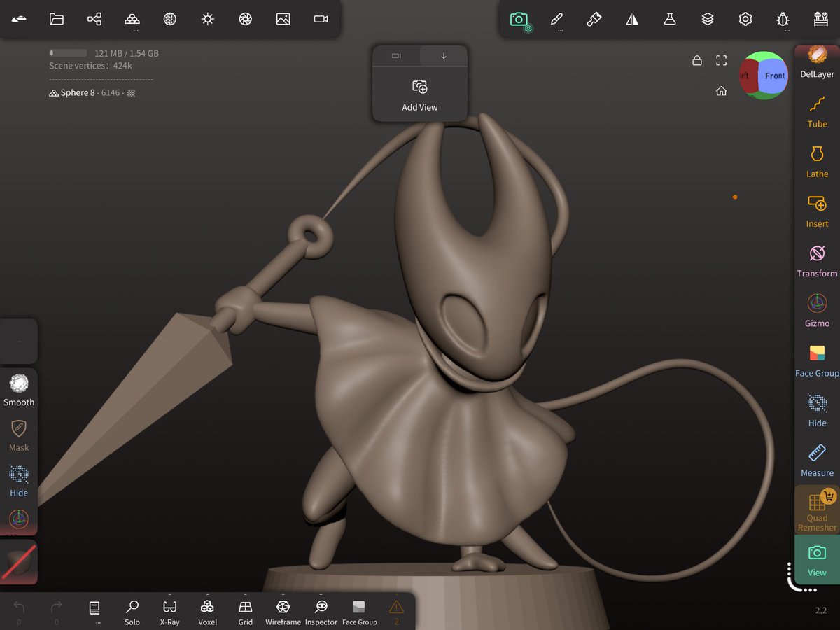Screen dimensions: 840x630
Task: Open the history book menu
Action: click(94, 610)
